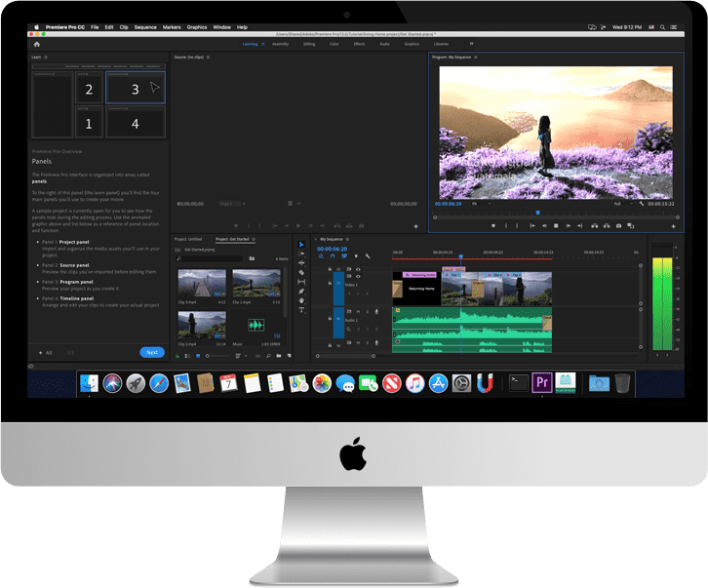Solo the Audio 1 track

pyautogui.click(x=367, y=312)
